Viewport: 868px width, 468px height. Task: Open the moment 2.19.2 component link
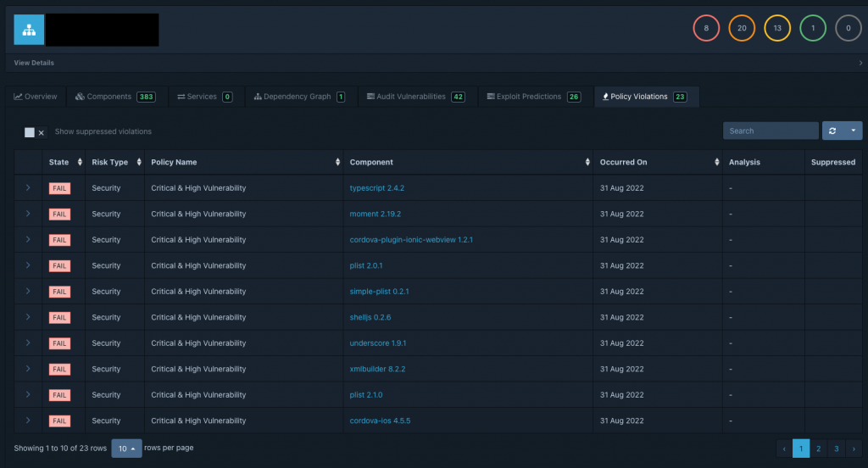(x=376, y=214)
